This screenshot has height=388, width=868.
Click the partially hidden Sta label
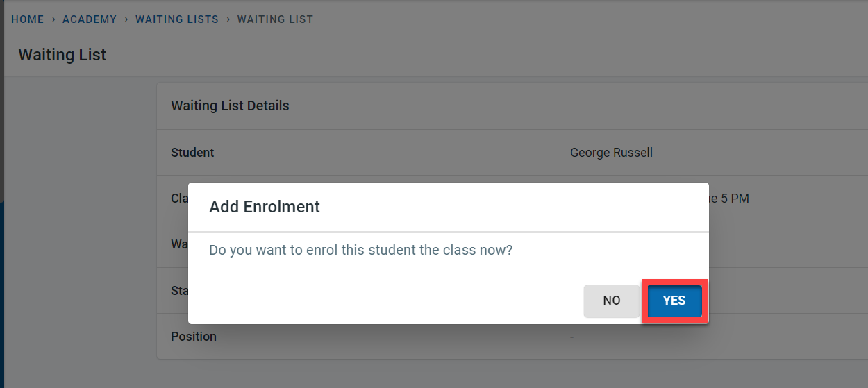180,290
